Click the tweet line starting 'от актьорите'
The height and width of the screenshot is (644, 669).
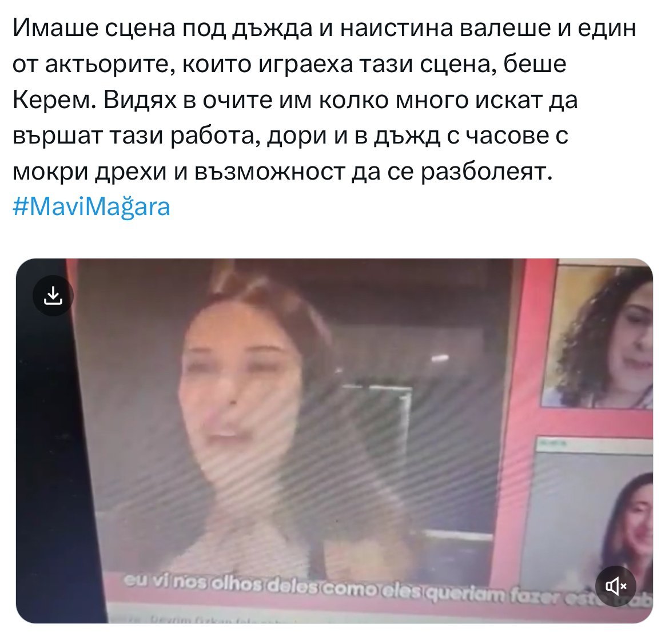click(289, 65)
